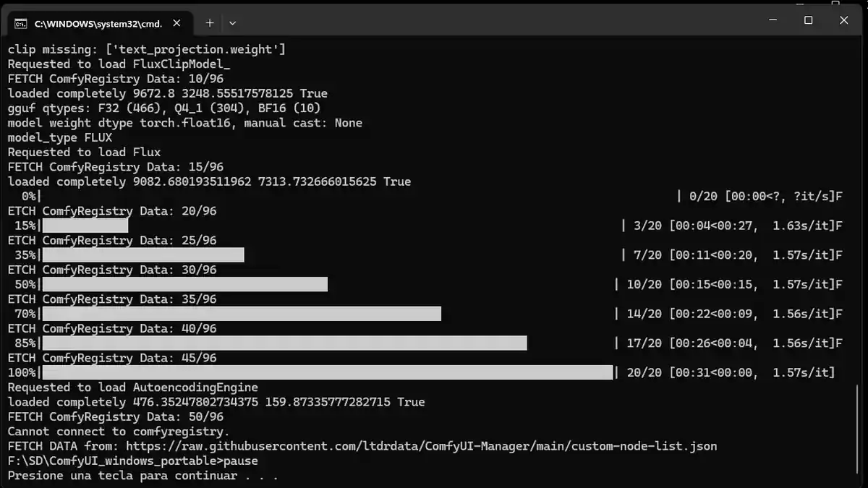
Task: Select the C:\WINDOWS\system32\cmd tab
Action: click(x=98, y=23)
